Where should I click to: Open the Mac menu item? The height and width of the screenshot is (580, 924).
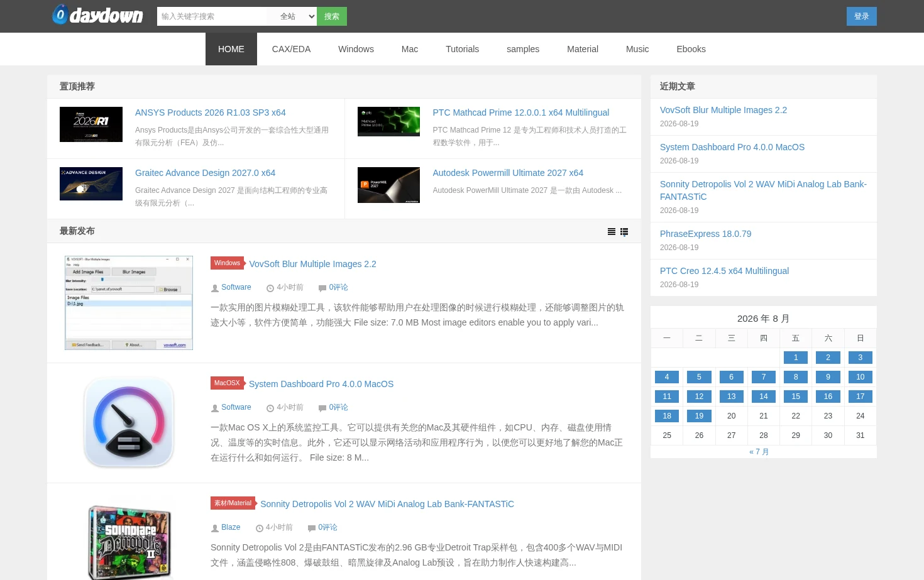point(410,49)
